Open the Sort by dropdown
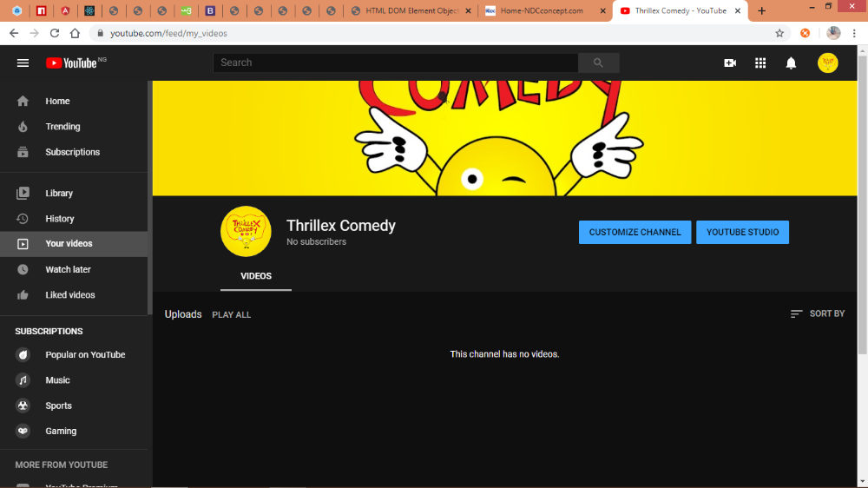 [x=818, y=313]
